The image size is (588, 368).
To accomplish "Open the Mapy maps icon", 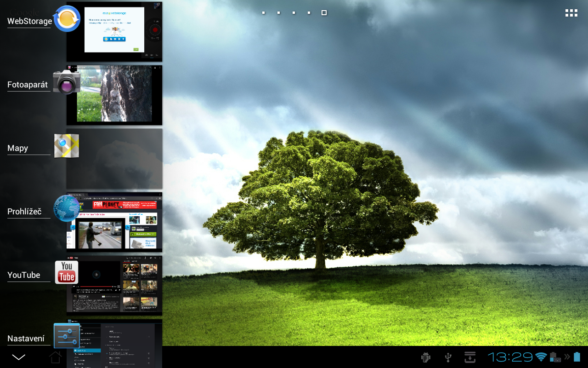I will pyautogui.click(x=67, y=146).
